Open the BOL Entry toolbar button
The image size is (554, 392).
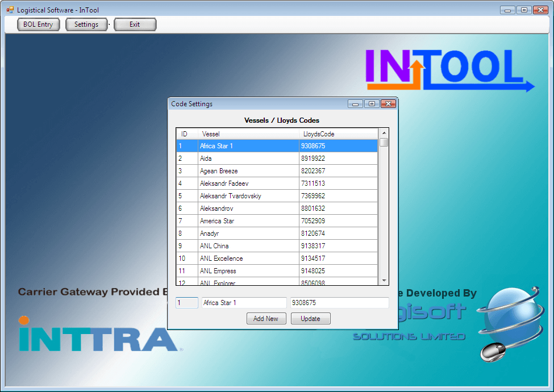[38, 24]
